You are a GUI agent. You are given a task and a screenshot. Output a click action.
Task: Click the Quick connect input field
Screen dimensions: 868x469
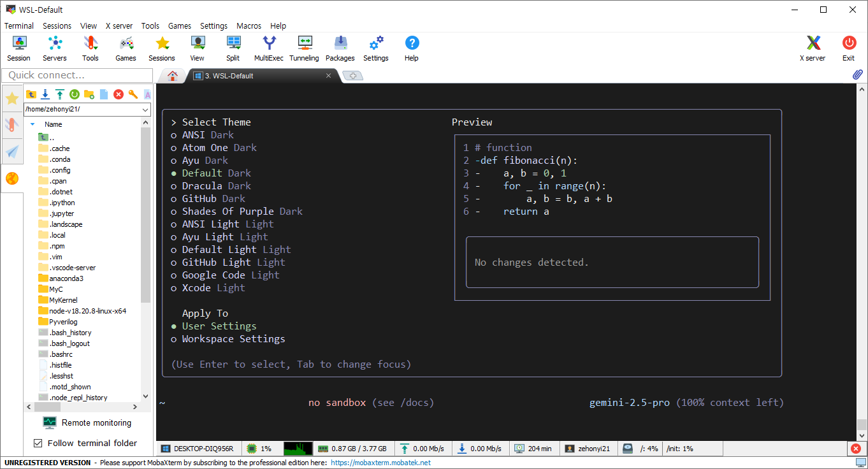coord(77,75)
